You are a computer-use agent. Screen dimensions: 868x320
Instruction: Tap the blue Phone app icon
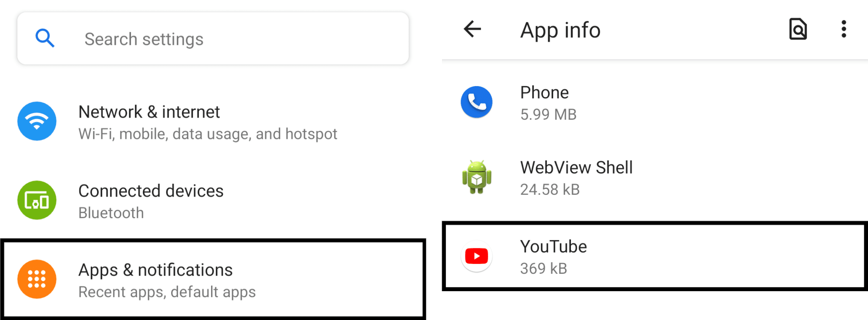pos(477,102)
